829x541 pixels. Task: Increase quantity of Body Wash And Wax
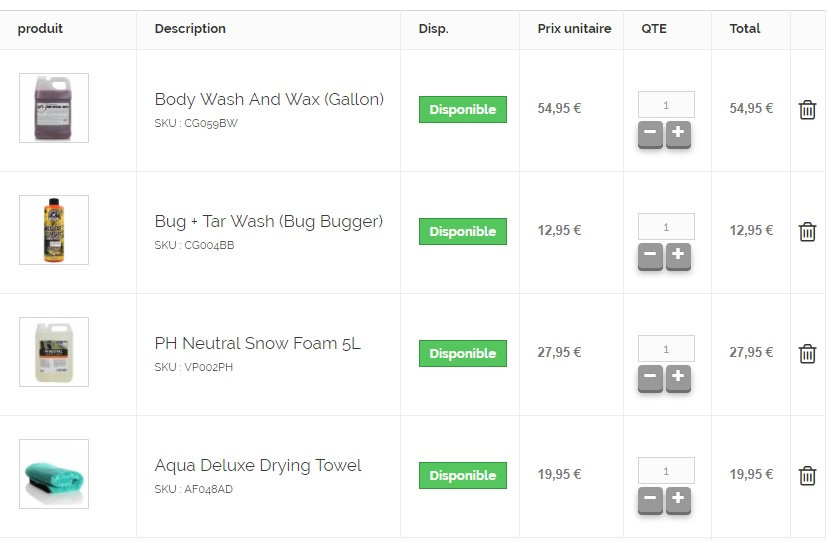tap(678, 133)
